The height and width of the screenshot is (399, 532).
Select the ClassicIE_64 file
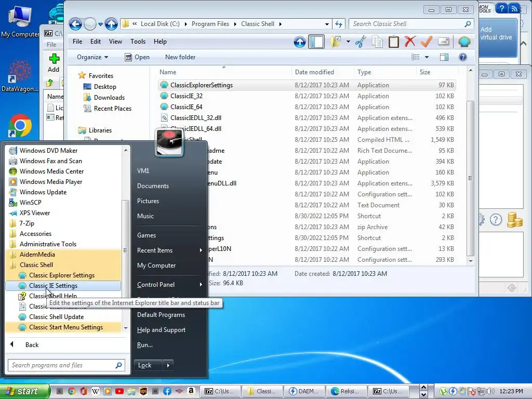[307, 107]
